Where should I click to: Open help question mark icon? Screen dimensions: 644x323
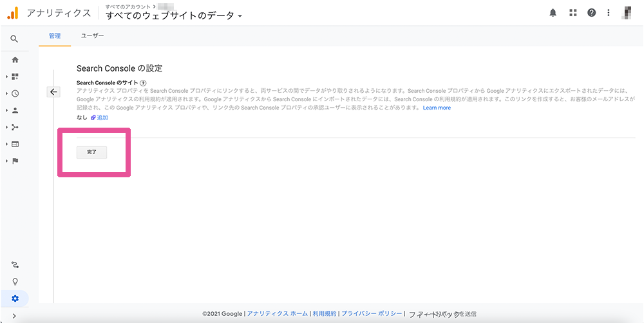click(x=591, y=13)
